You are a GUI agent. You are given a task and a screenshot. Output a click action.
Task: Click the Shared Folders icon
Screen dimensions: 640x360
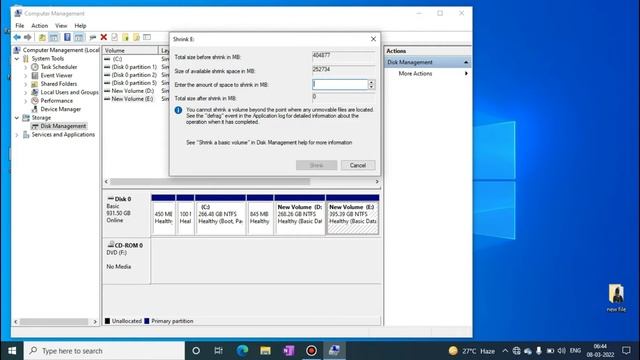coord(35,84)
